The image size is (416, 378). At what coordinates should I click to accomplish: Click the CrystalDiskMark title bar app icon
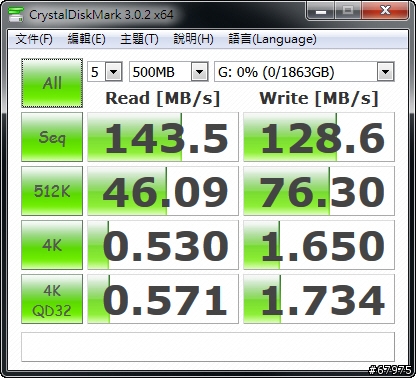[x=16, y=14]
